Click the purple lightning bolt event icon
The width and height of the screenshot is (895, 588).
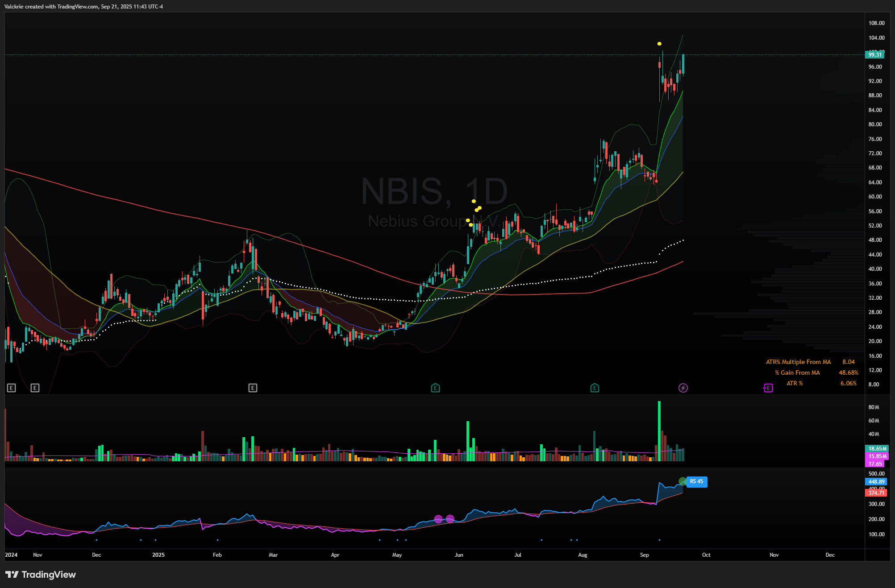683,388
